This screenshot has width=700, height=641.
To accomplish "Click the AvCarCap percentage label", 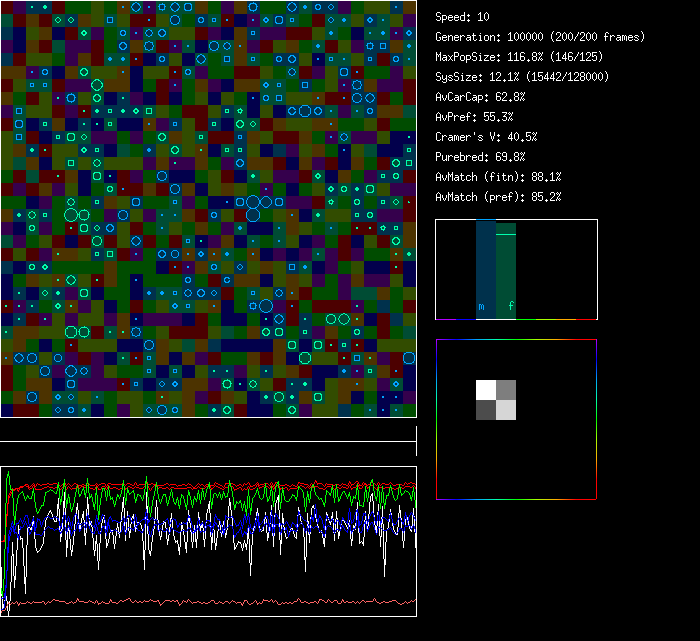I will pos(480,97).
